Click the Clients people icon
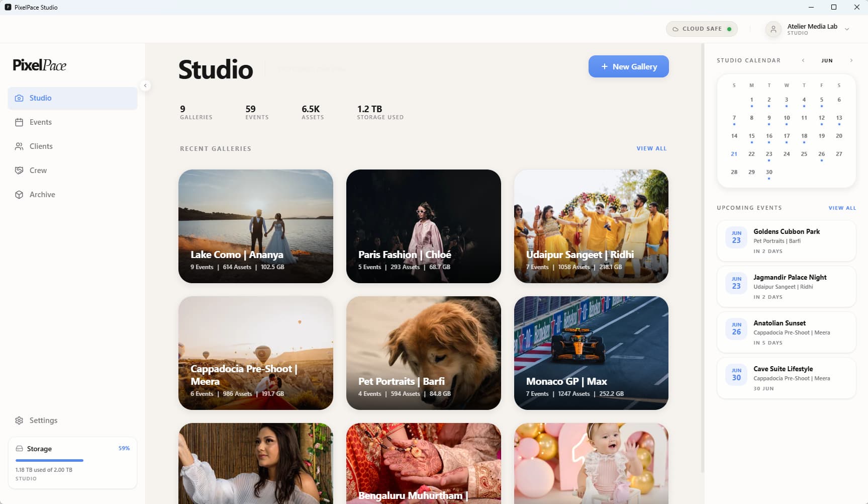 (19, 146)
